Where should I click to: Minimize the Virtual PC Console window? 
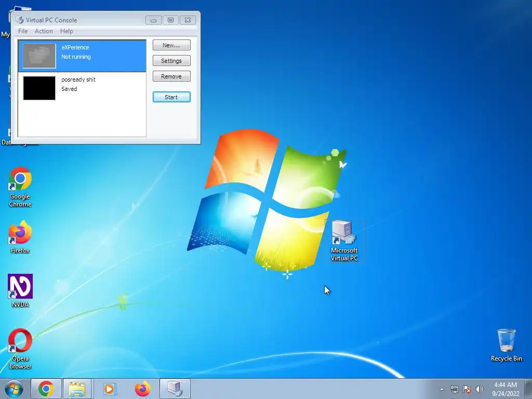pos(153,20)
